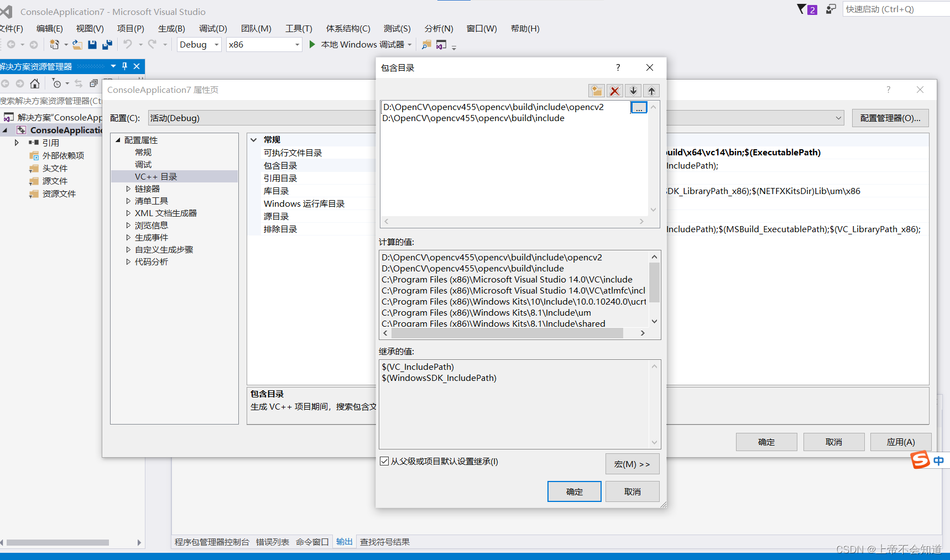
Task: Cancel the 包含目录 dialog with 取消
Action: 633,491
